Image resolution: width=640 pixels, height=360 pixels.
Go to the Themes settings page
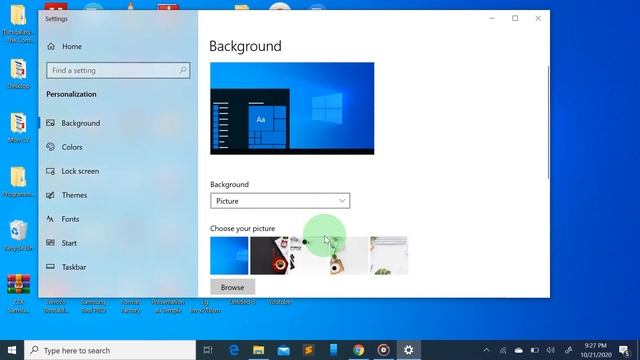74,195
